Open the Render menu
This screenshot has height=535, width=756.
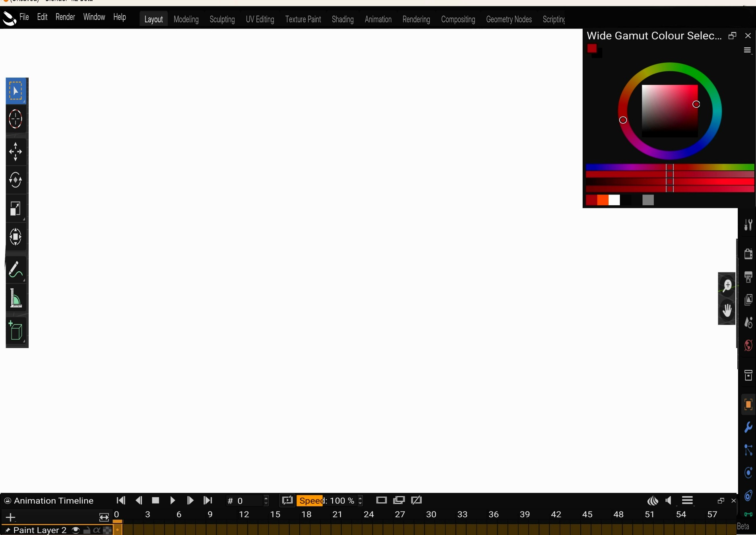[x=65, y=17]
